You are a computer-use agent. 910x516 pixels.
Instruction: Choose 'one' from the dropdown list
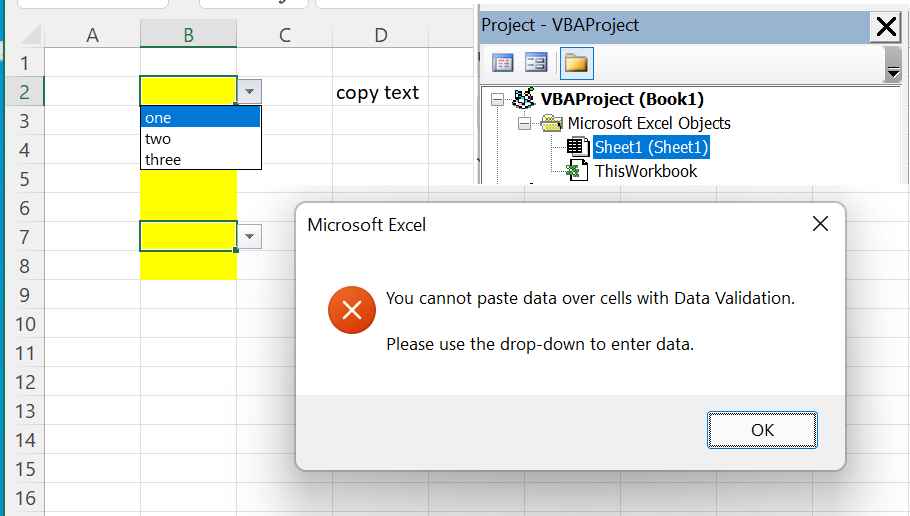point(200,118)
